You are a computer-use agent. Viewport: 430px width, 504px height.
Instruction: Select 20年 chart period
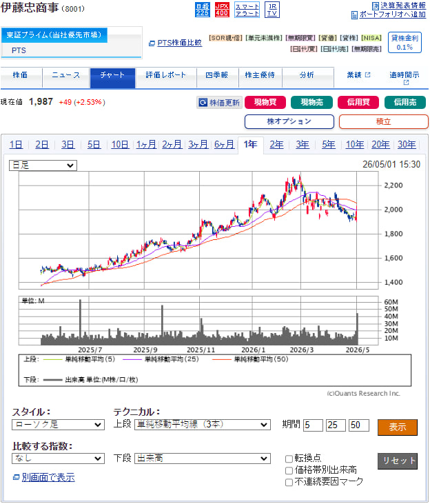(x=380, y=145)
